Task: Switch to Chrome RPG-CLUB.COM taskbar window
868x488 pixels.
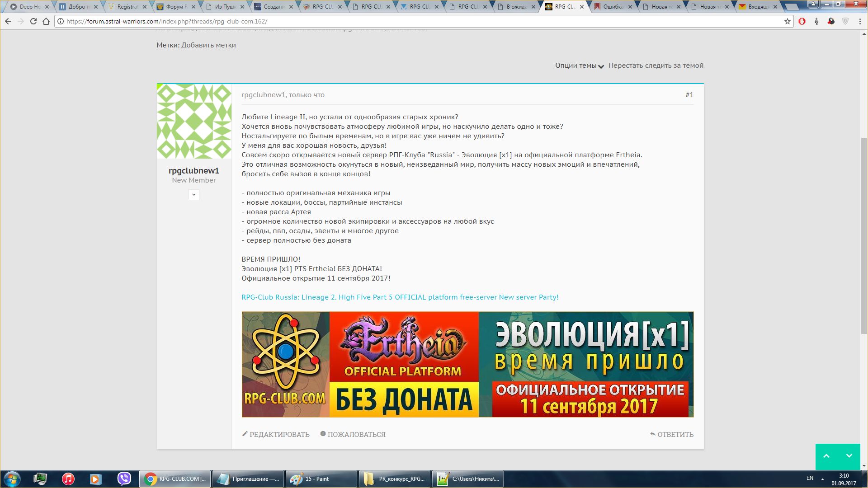Action: tap(175, 479)
